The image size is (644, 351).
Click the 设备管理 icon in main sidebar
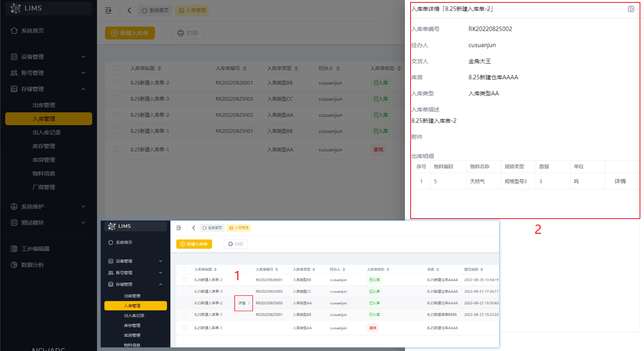(x=14, y=57)
